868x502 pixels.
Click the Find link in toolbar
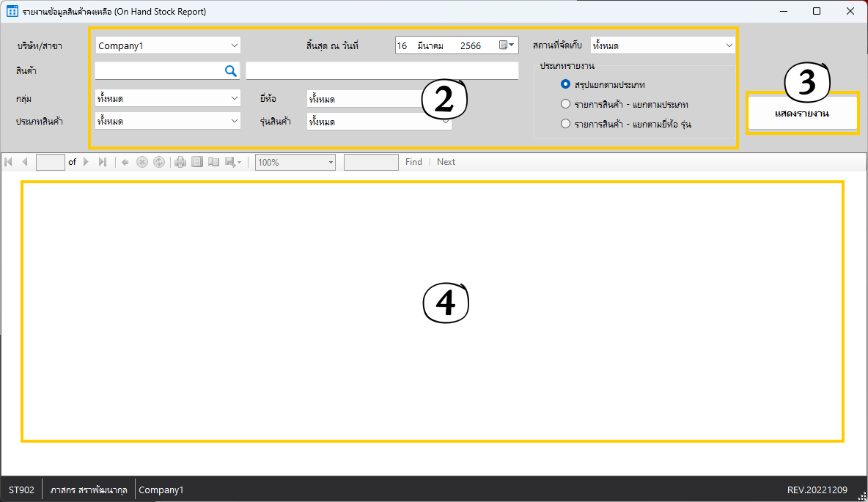coord(413,162)
